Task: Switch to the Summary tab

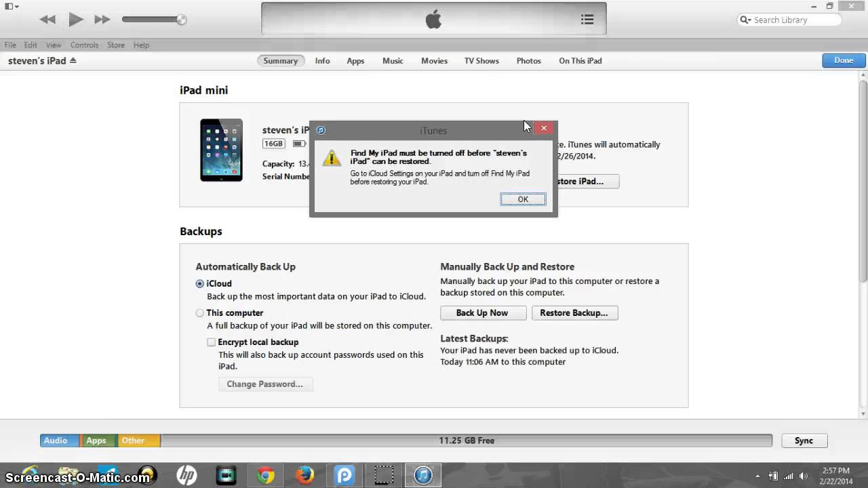Action: click(281, 60)
